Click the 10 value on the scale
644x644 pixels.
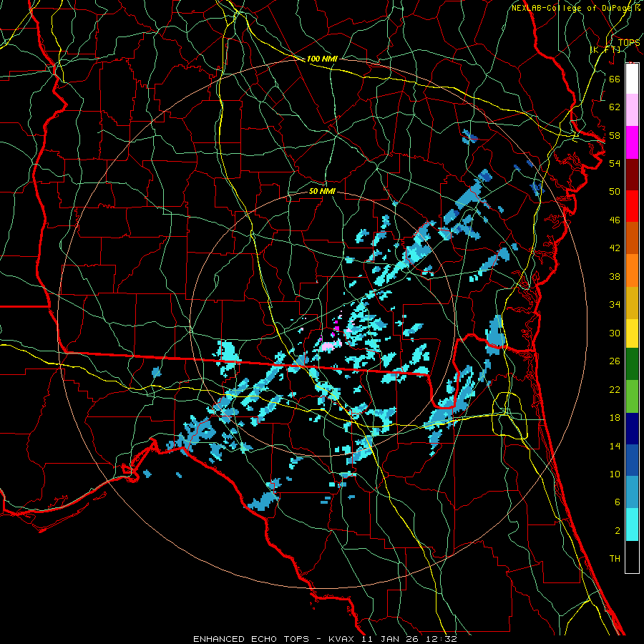pyautogui.click(x=615, y=474)
